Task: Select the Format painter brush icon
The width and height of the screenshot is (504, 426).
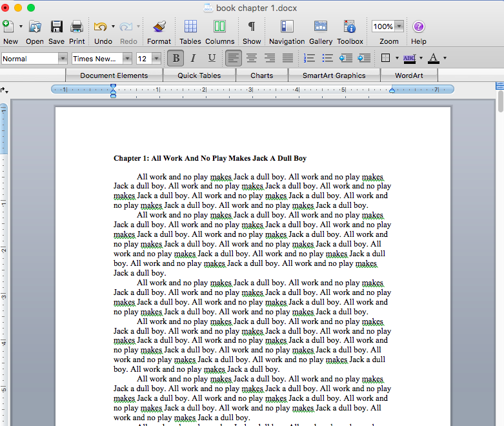Action: (x=159, y=26)
